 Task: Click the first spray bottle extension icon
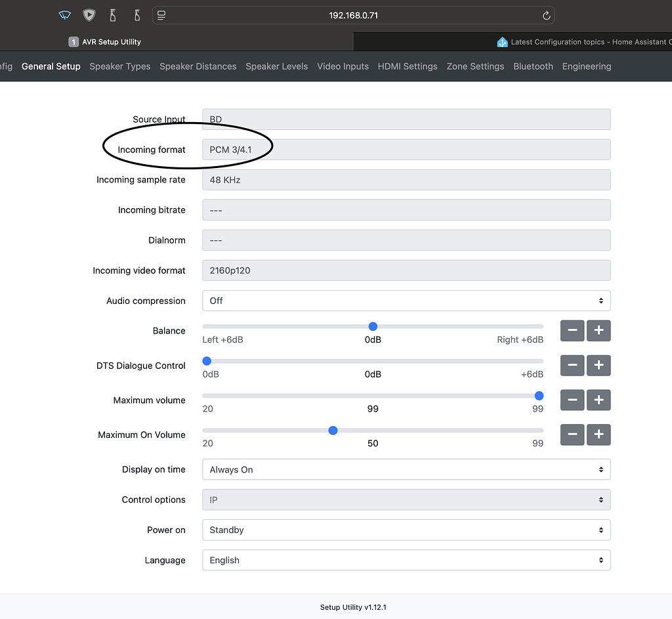[112, 14]
